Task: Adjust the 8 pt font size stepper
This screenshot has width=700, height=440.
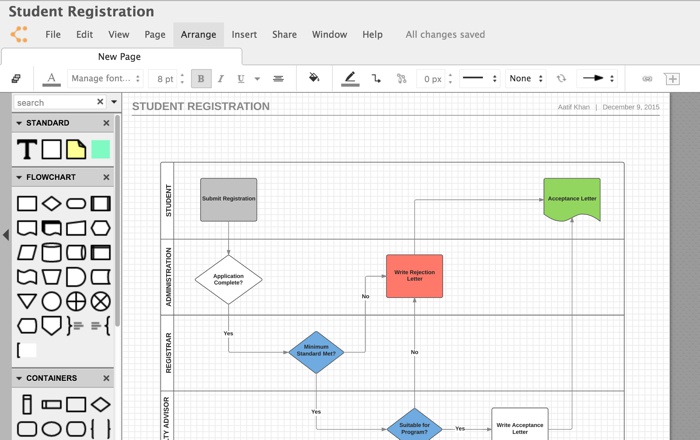Action: point(182,79)
